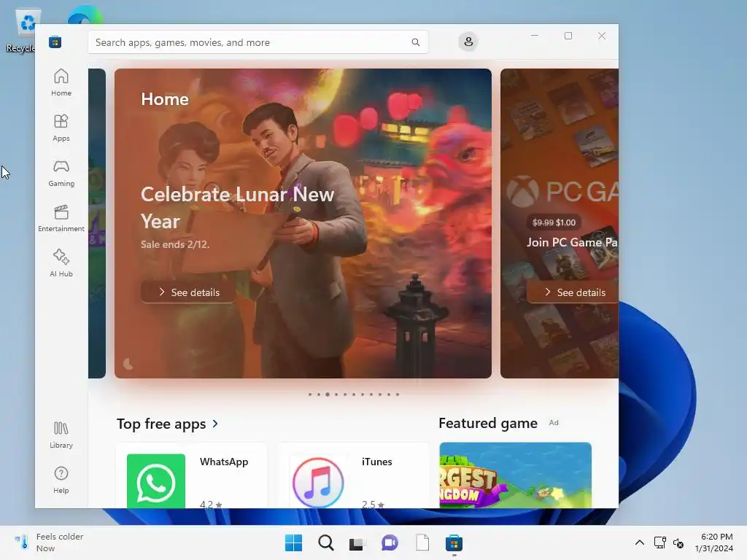Click the Ad label beside Featured game

point(554,422)
